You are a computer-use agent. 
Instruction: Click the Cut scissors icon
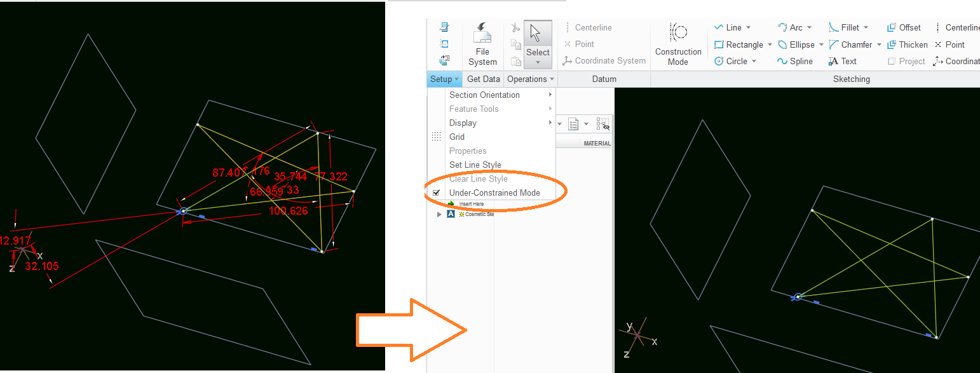pos(515,27)
